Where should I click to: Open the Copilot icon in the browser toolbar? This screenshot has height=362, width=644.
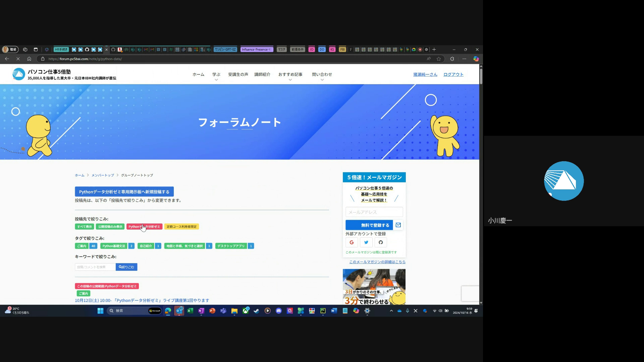pyautogui.click(x=476, y=59)
